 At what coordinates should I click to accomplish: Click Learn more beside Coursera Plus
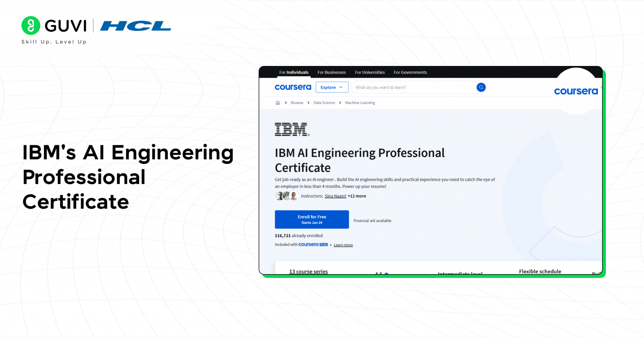tap(343, 245)
